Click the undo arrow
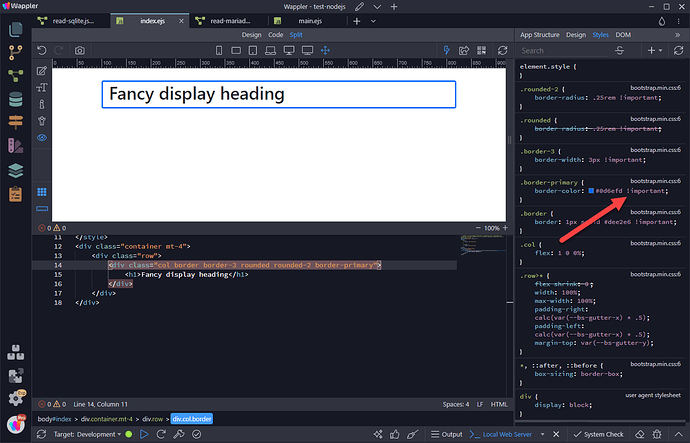The width and height of the screenshot is (690, 443). point(42,50)
